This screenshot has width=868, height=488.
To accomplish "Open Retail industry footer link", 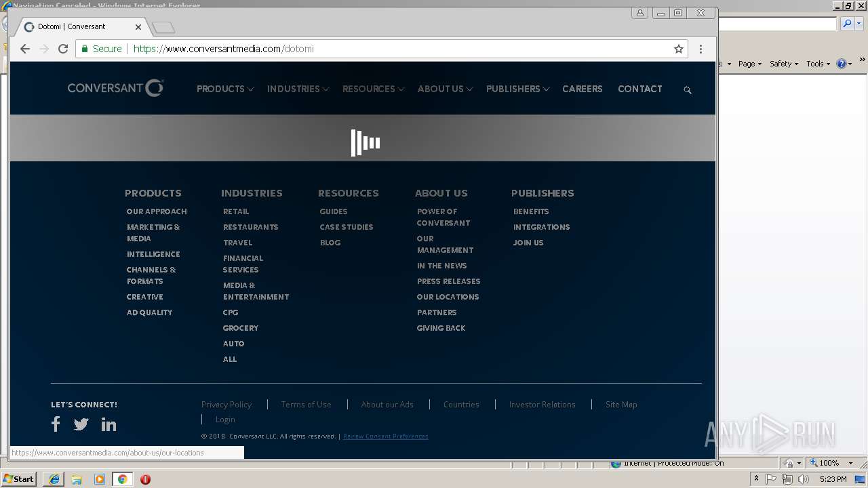I will (x=236, y=211).
